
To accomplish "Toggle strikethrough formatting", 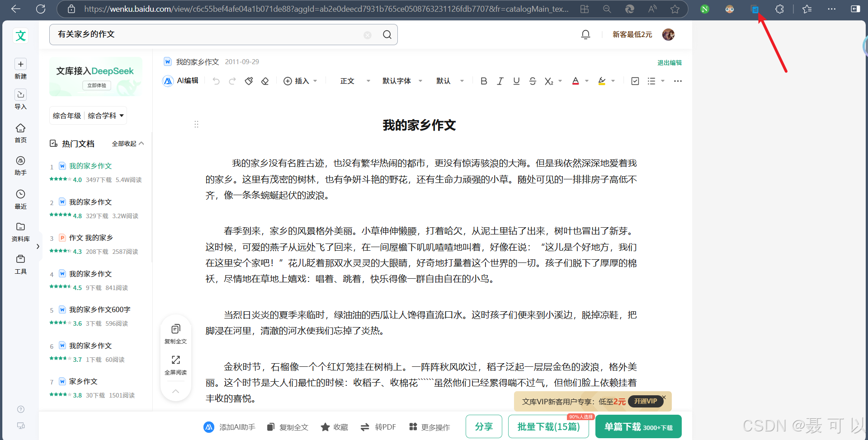I will click(533, 81).
